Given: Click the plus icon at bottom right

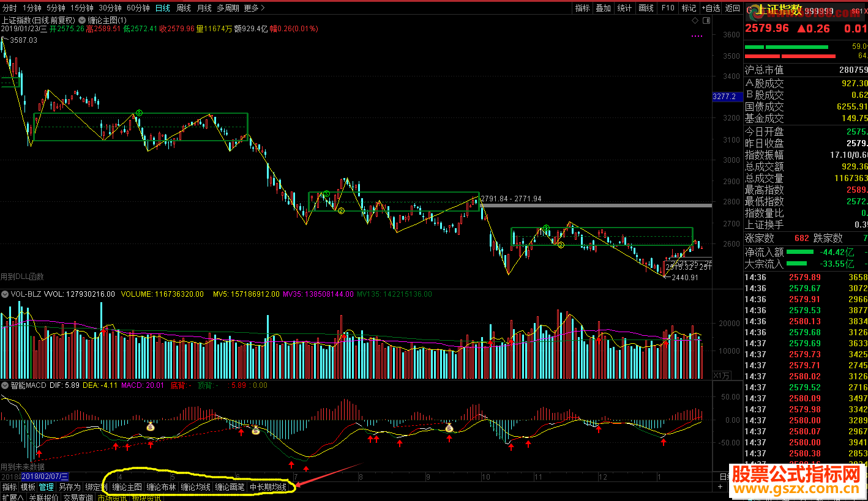Looking at the screenshot, I should pos(720,487).
